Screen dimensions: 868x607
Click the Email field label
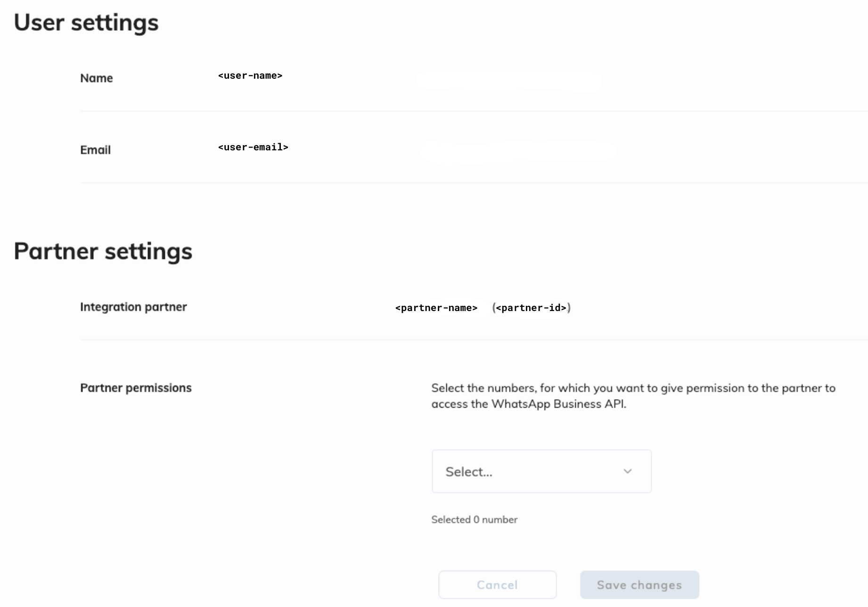[x=95, y=150]
